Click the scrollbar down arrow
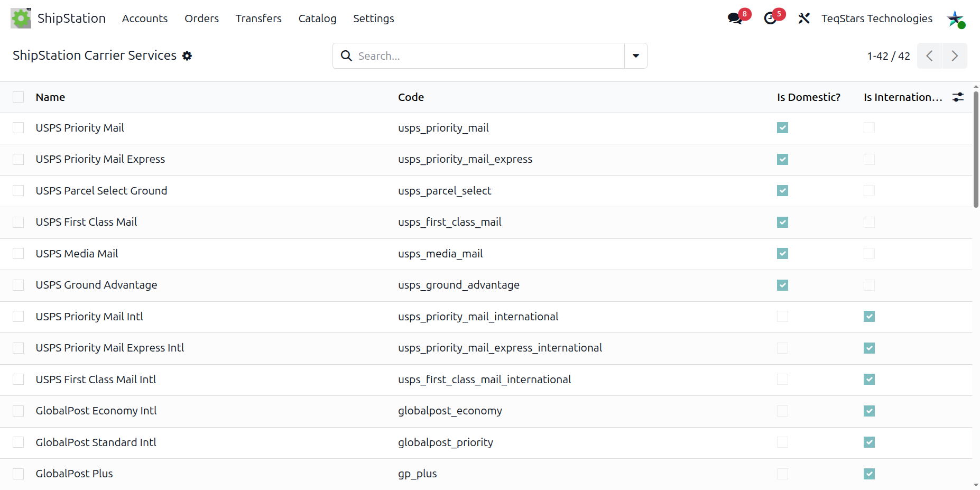Image resolution: width=980 pixels, height=490 pixels. (976, 485)
